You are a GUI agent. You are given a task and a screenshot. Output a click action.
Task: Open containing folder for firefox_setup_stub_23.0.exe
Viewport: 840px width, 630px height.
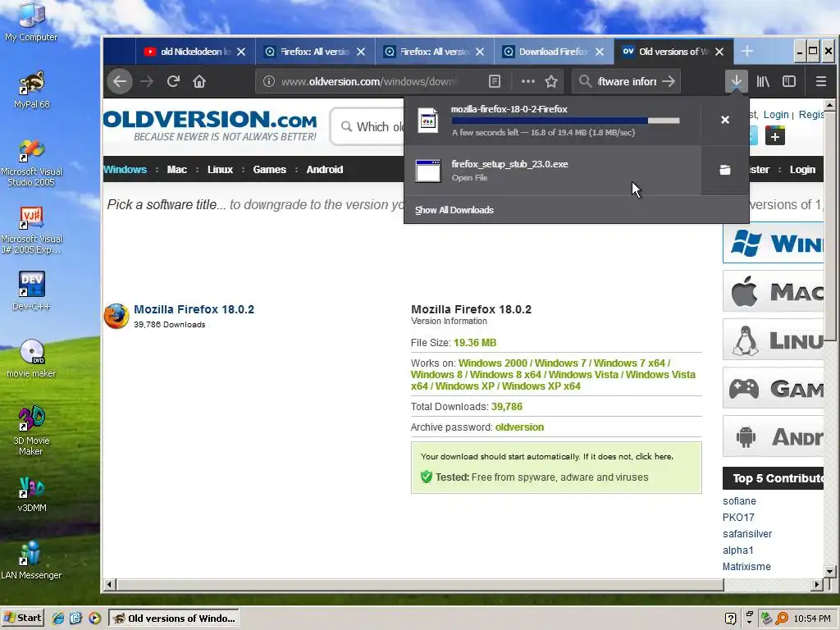click(x=725, y=170)
